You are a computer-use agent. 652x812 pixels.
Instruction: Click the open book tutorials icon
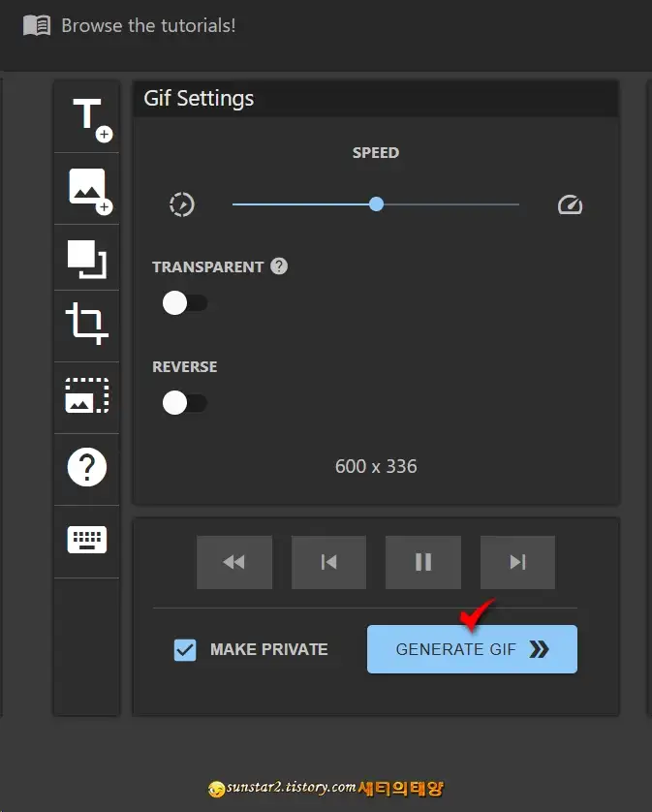tap(37, 25)
